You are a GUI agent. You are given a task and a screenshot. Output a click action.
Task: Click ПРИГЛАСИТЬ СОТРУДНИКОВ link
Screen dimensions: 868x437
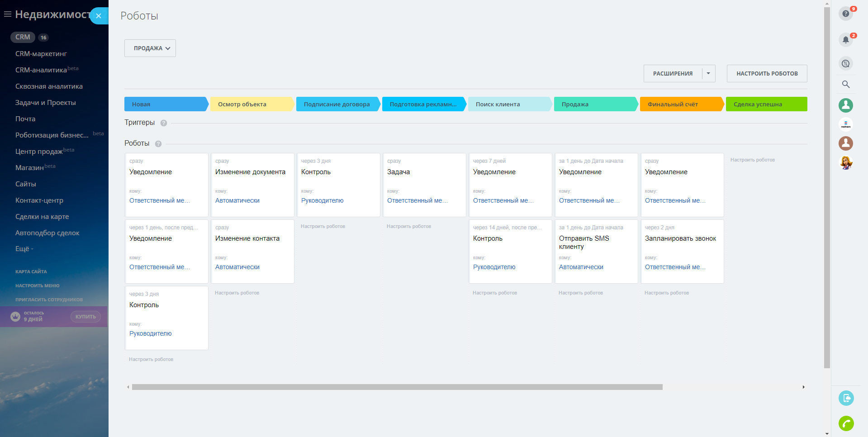(49, 299)
